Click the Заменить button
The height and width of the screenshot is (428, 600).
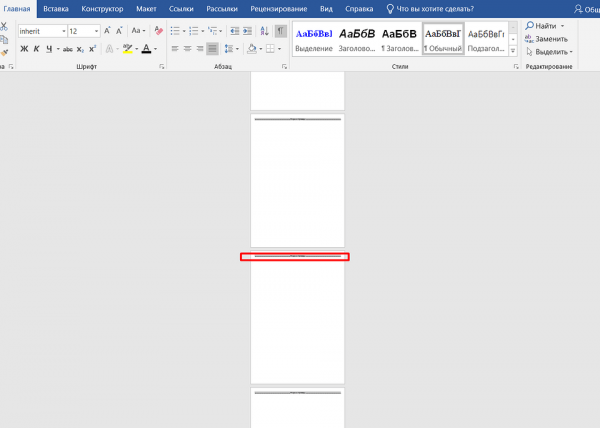click(x=546, y=39)
